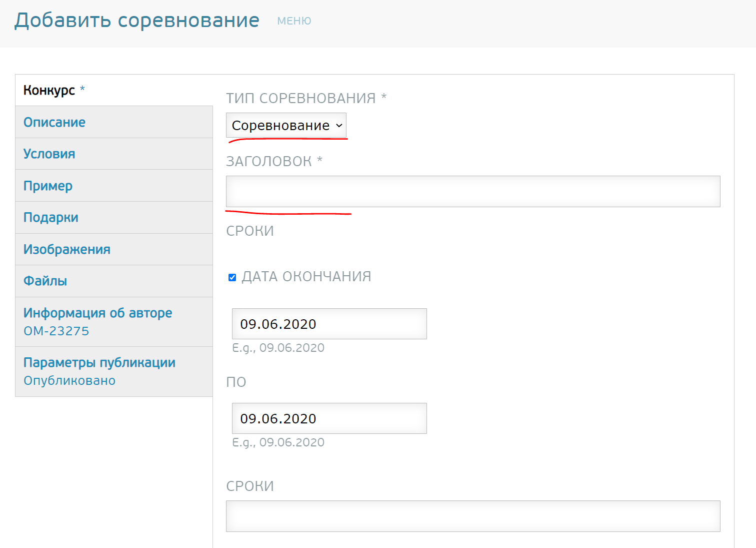756x548 pixels.
Task: Go to the Пример tab
Action: (x=48, y=186)
